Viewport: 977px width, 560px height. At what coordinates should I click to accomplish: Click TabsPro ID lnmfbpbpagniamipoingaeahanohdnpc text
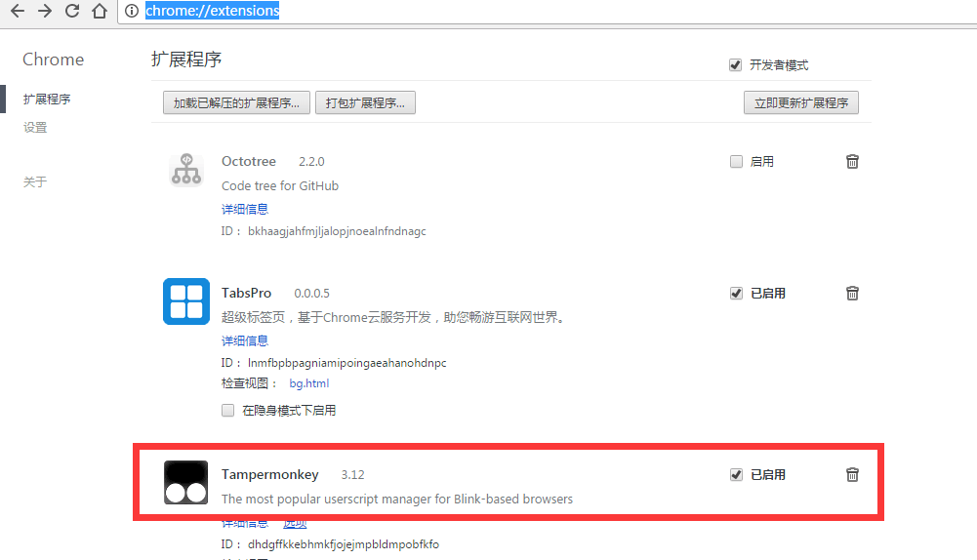(x=347, y=363)
